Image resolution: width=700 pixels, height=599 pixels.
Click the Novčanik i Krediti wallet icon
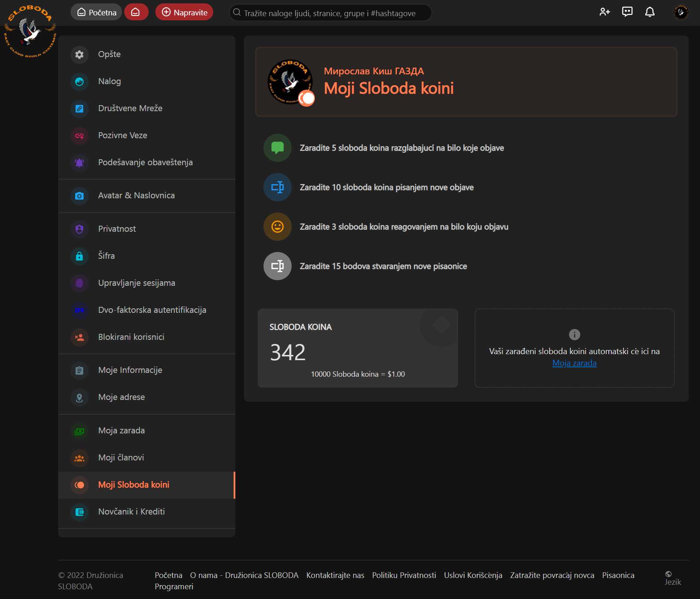coord(79,512)
